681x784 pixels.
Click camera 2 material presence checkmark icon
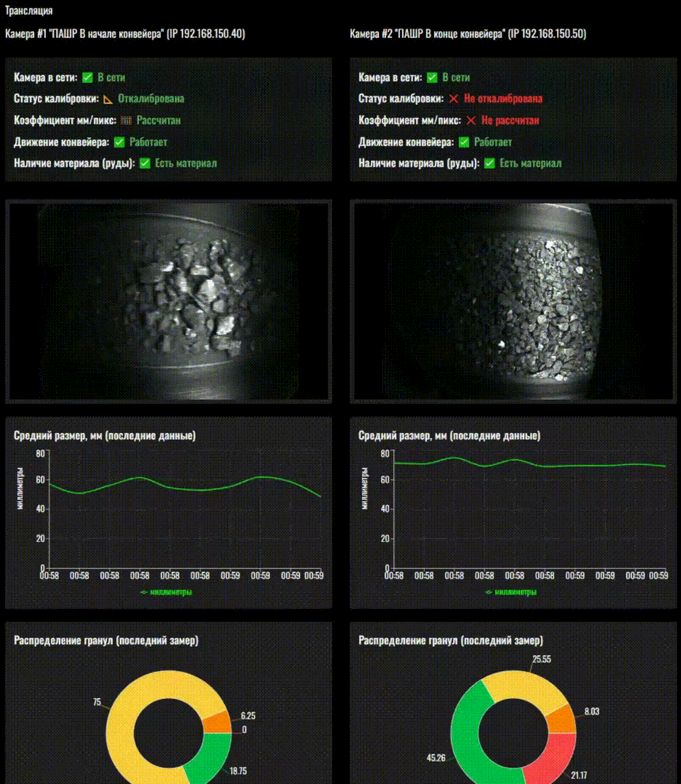pos(489,164)
